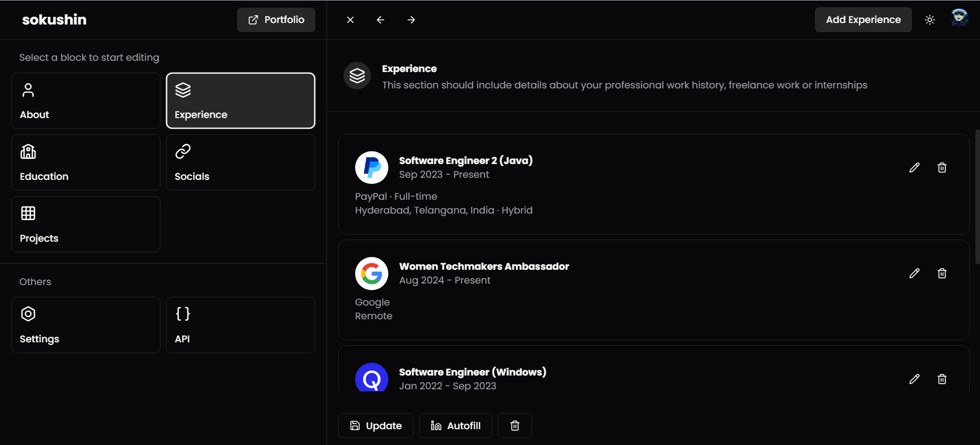The width and height of the screenshot is (980, 445).
Task: Delete the Women Techmakers Ambassador entry
Action: coord(942,273)
